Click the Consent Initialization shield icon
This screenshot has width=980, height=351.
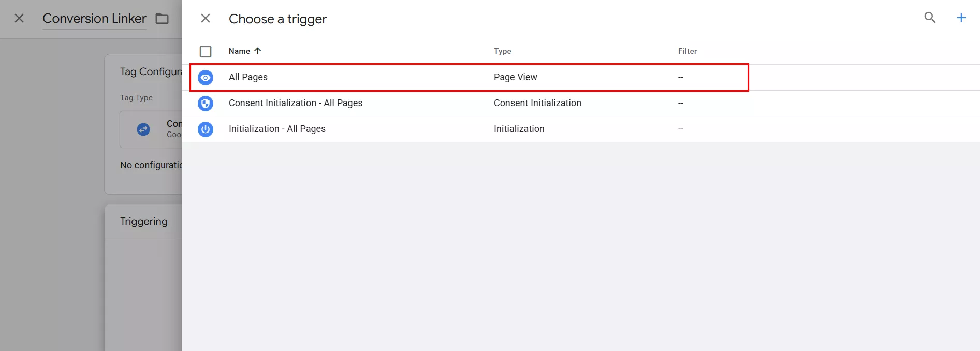[x=206, y=104]
